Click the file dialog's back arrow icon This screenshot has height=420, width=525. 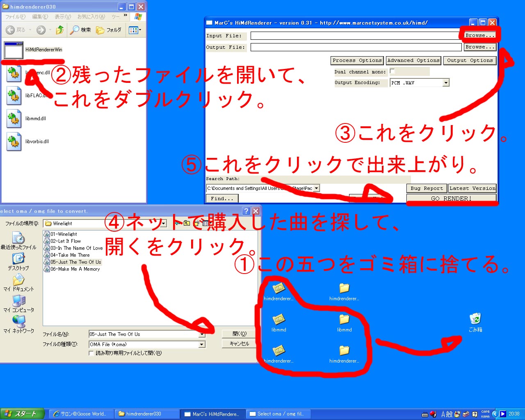[x=178, y=224]
